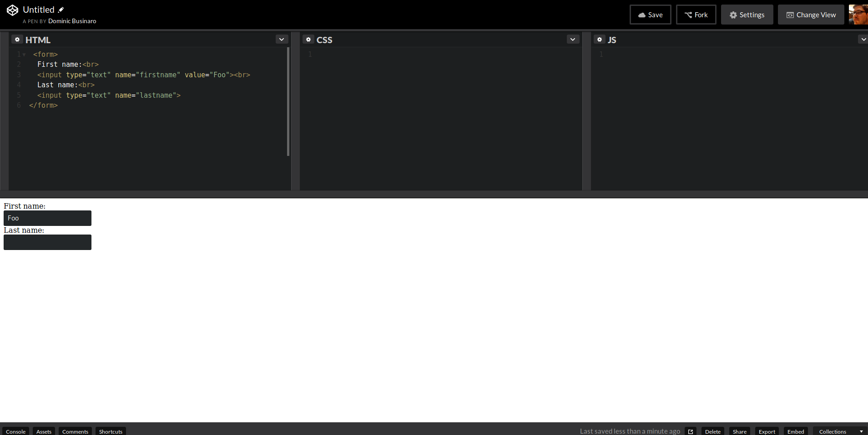Open the CSS panel settings gear

pyautogui.click(x=309, y=40)
